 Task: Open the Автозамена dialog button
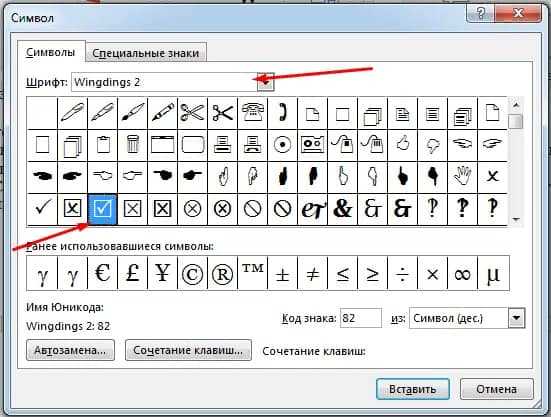coord(70,350)
